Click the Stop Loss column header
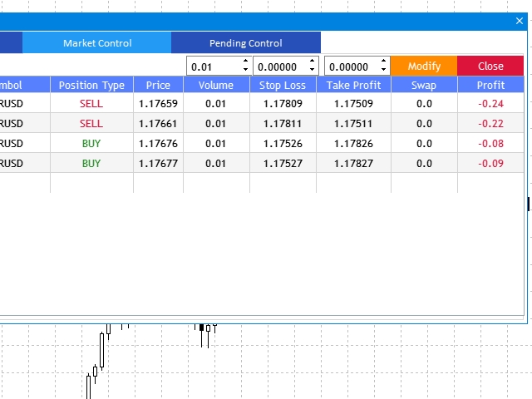The height and width of the screenshot is (399, 532). [283, 85]
